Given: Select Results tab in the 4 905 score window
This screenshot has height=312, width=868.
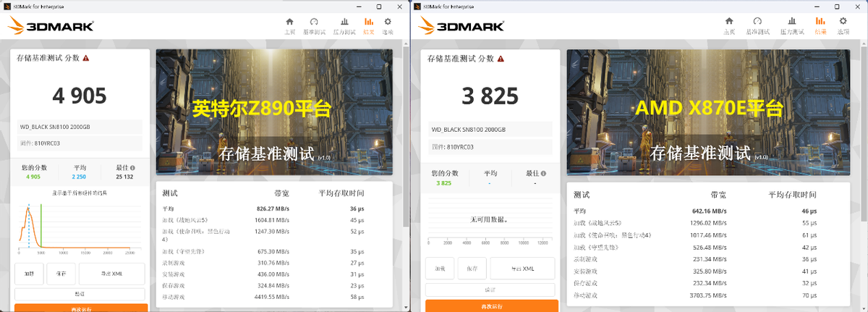Looking at the screenshot, I should (369, 26).
